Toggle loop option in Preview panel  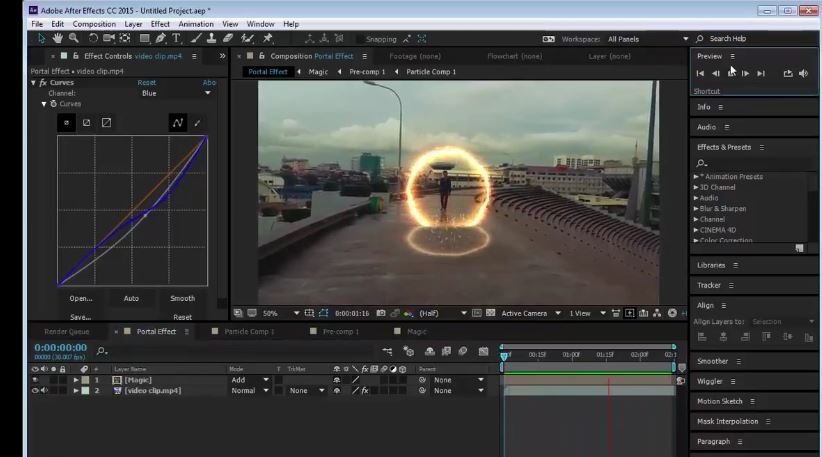pyautogui.click(x=788, y=73)
